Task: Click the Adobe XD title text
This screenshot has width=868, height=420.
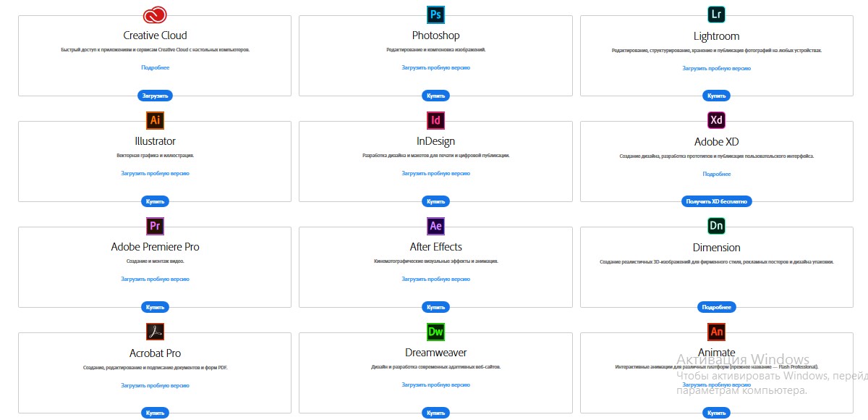Action: pyautogui.click(x=716, y=142)
